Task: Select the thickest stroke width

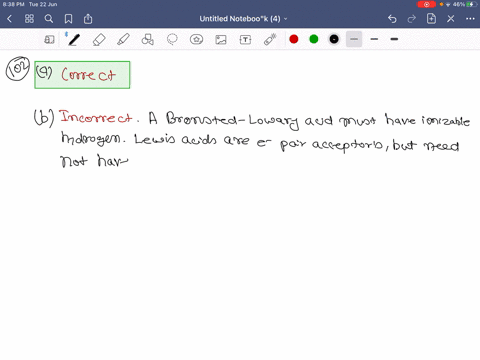Action: tap(394, 39)
